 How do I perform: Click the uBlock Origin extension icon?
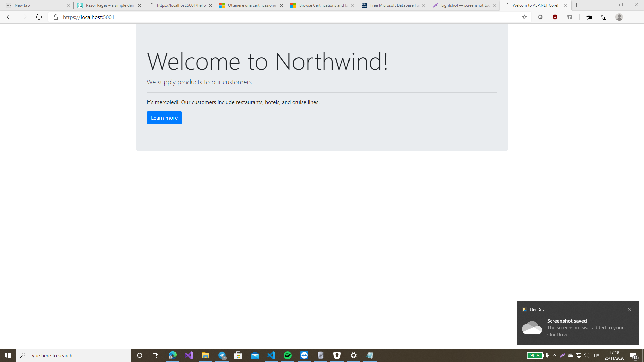(555, 17)
